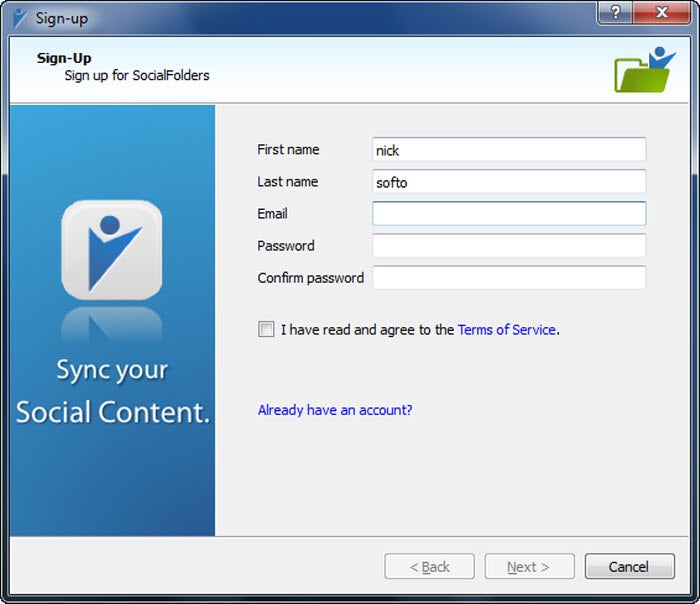Focus the Email input field

(509, 214)
